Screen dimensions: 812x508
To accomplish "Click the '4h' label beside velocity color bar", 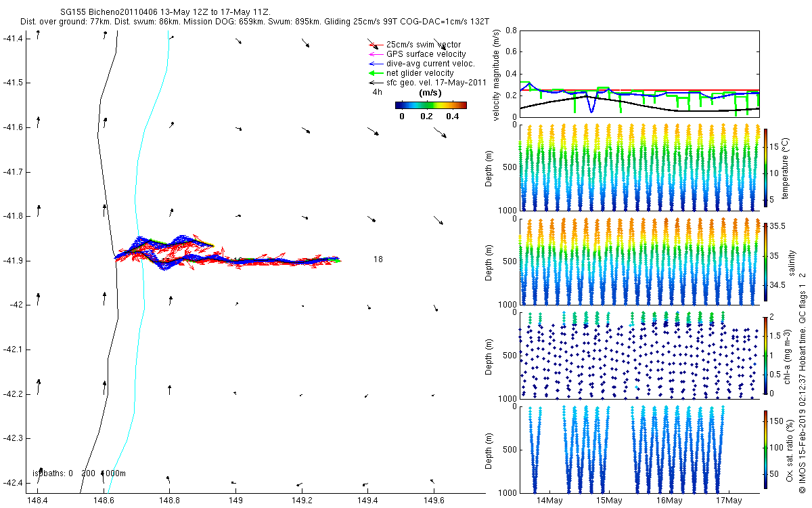I will 378,93.
